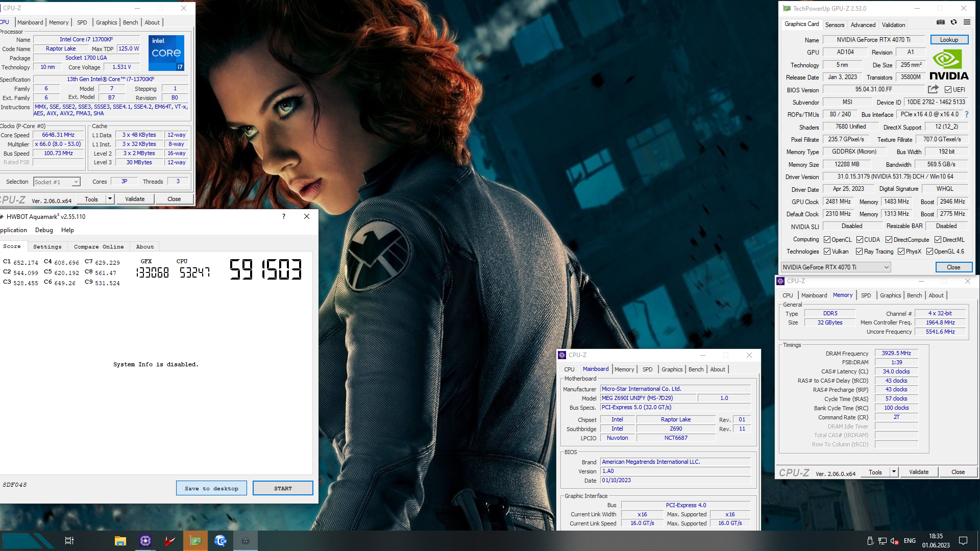Open the GPU selector dropdown in GPU-Z
Screen dimensions: 980x551
coord(836,267)
